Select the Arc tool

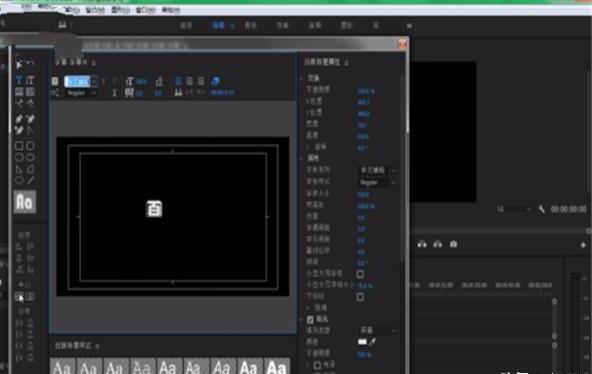pyautogui.click(x=30, y=169)
